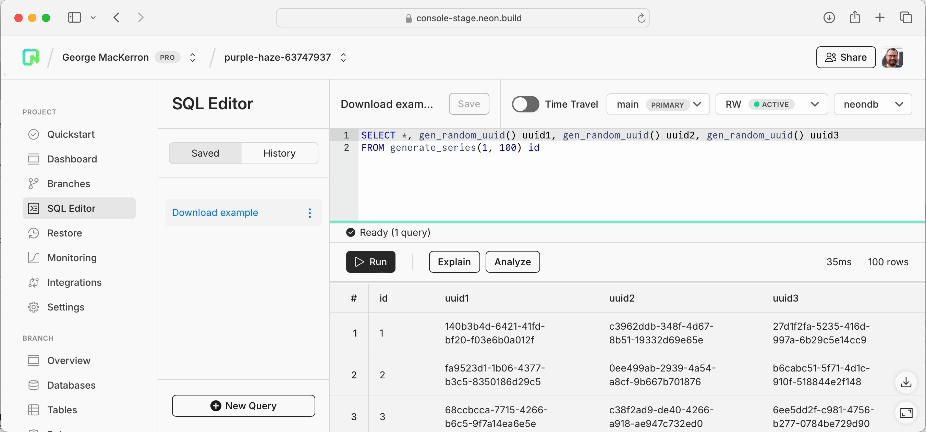Run the SQL query
926x432 pixels.
[x=370, y=262]
